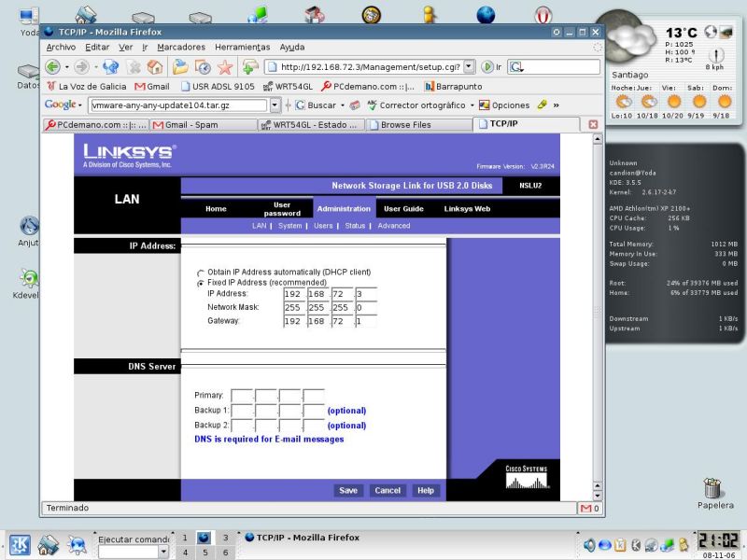Viewport: 747px width, 560px height.
Task: Open the URL address bar dropdown
Action: point(470,66)
